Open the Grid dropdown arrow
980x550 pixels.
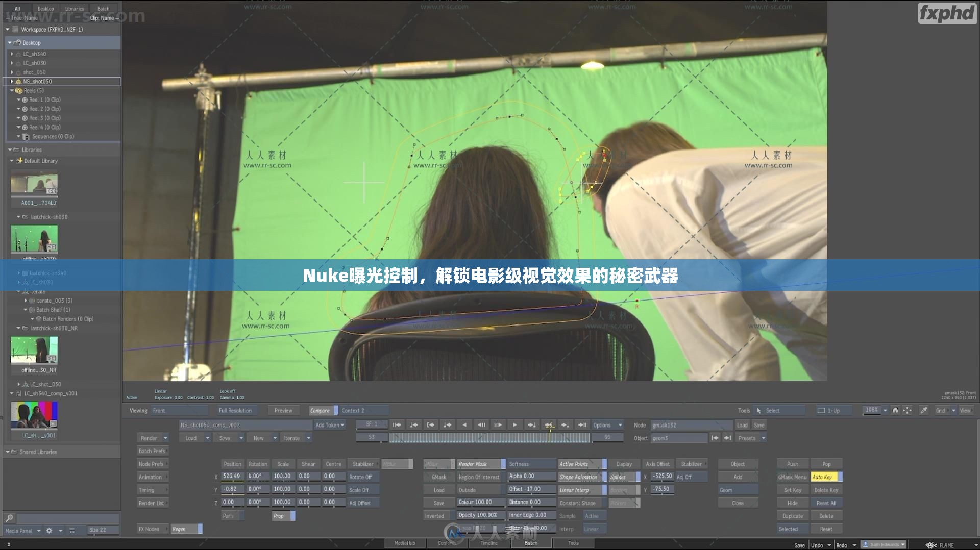(953, 410)
